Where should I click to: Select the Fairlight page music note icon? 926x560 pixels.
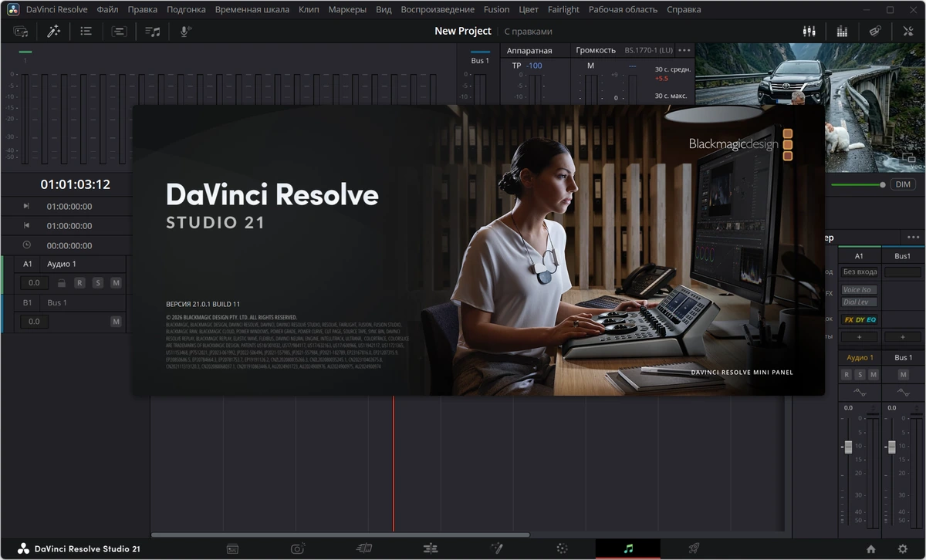coord(628,548)
